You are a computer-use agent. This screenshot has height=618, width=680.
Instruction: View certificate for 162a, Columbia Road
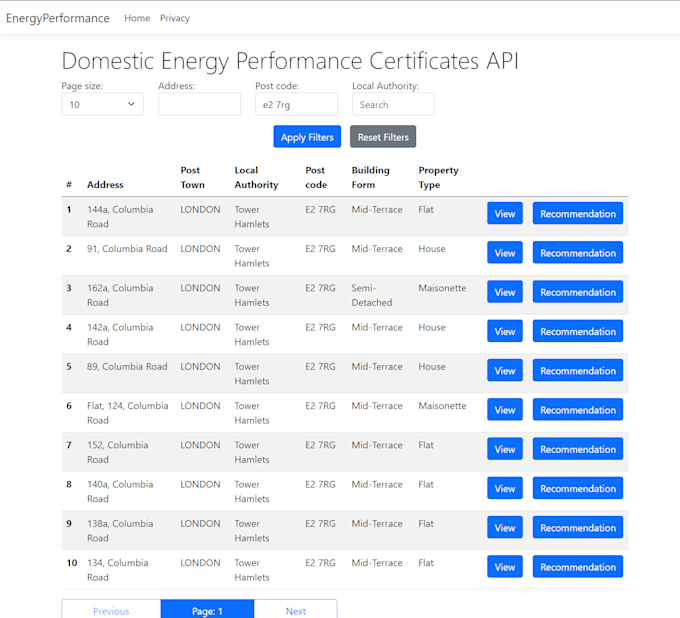(505, 292)
